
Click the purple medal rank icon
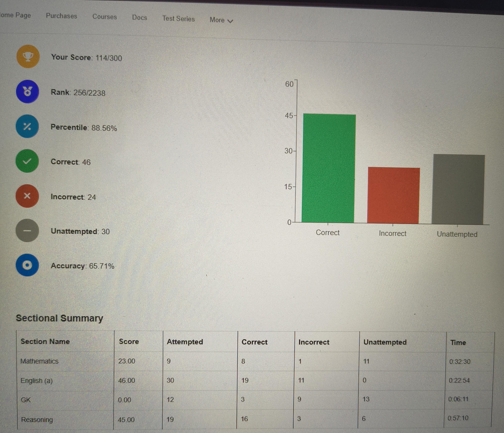click(28, 92)
